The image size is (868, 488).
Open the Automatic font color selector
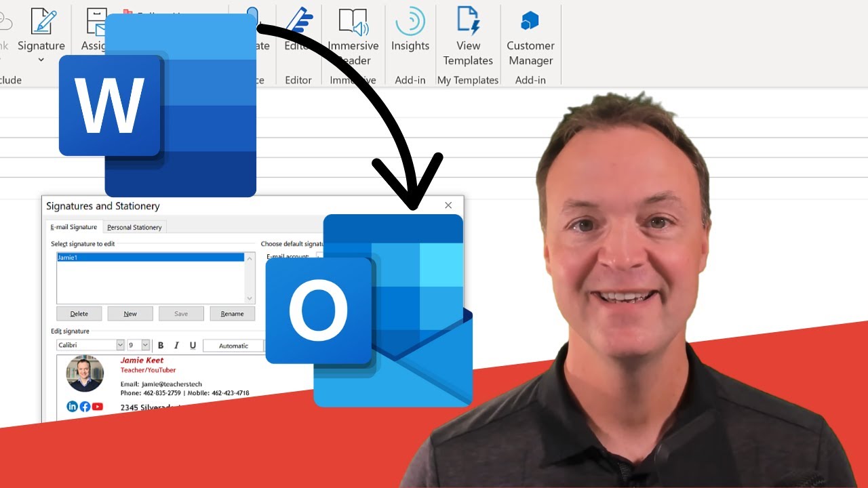233,345
